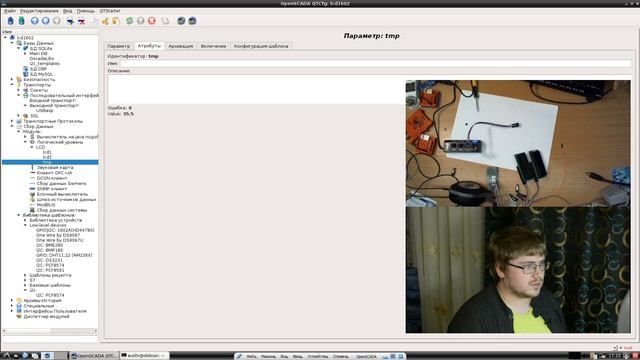The width and height of the screenshot is (640, 360).
Task: Click the Архивы-История folder icon
Action: click(19, 300)
